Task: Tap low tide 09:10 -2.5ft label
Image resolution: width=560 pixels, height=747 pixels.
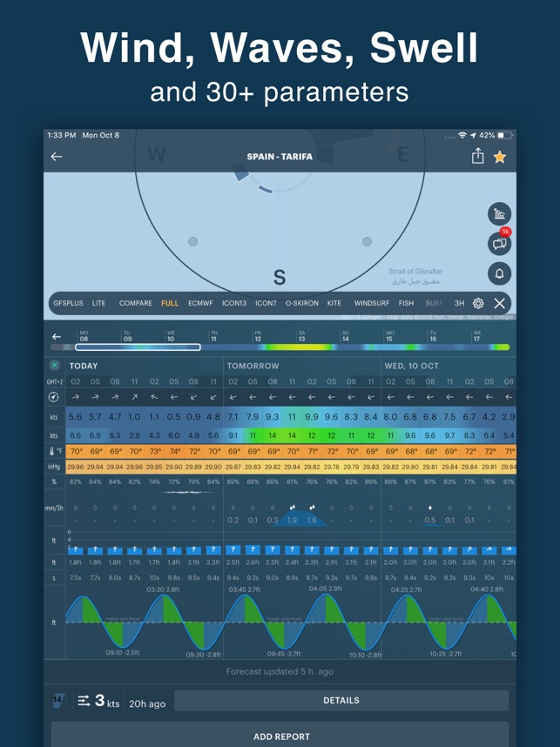Action: tap(123, 653)
